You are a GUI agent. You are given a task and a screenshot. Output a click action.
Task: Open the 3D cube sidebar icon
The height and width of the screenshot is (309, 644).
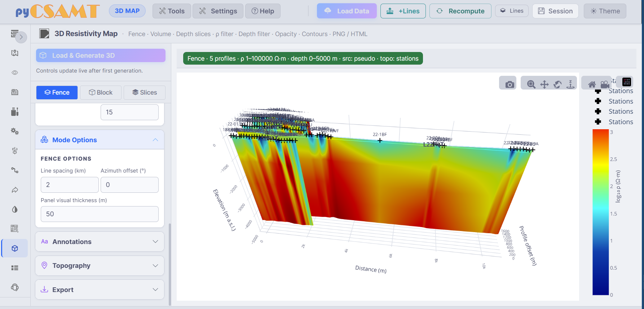(x=15, y=248)
